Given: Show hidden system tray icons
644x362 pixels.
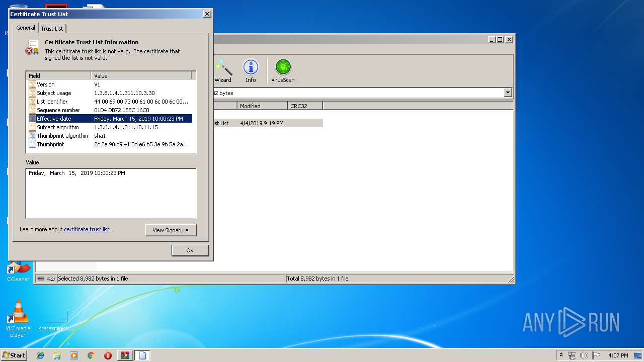Looking at the screenshot, I should [561, 355].
